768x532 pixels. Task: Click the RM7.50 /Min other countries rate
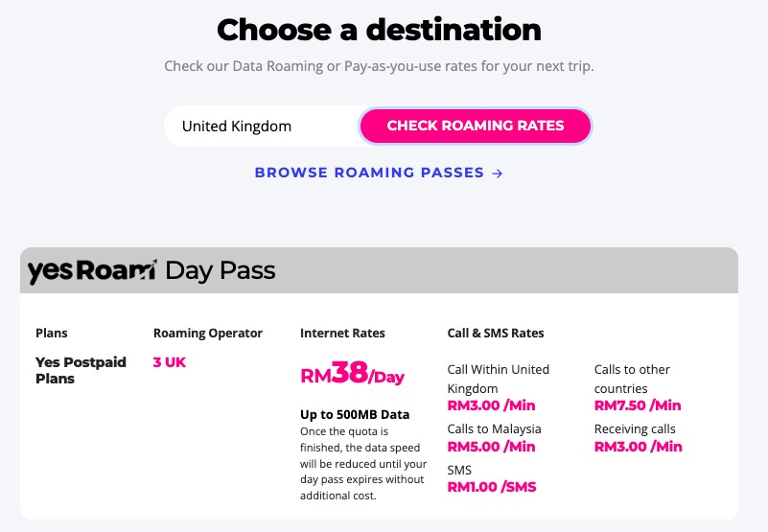coord(638,405)
